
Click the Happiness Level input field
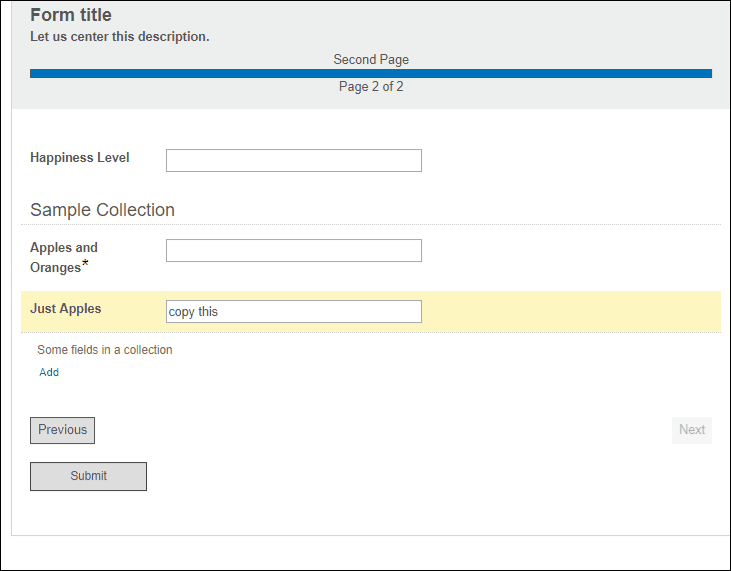pos(294,160)
